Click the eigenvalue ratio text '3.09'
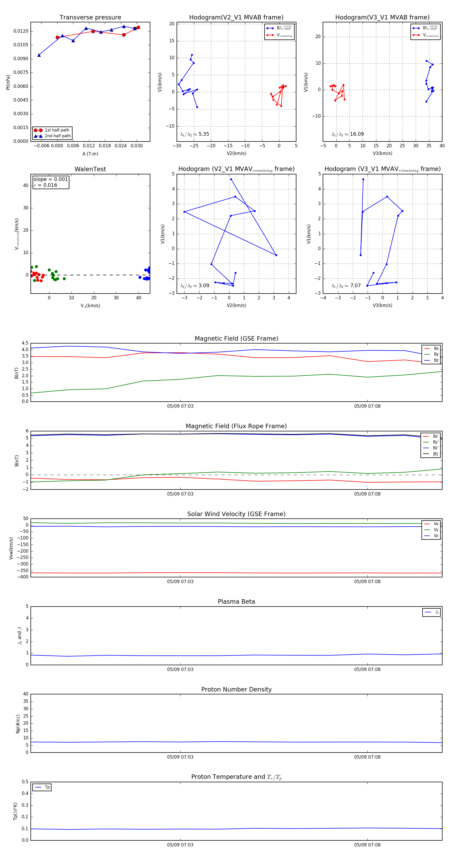Image resolution: width=473 pixels, height=868 pixels. click(x=204, y=286)
